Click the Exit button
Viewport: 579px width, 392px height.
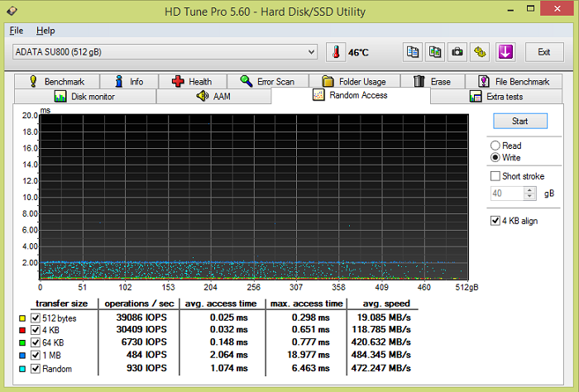pyautogui.click(x=544, y=52)
